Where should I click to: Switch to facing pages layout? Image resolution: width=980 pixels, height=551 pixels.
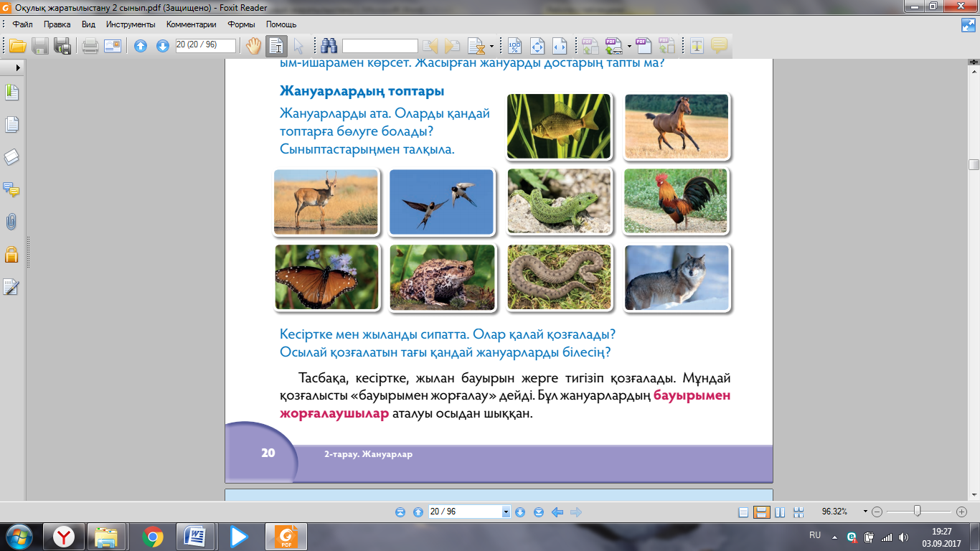(780, 512)
